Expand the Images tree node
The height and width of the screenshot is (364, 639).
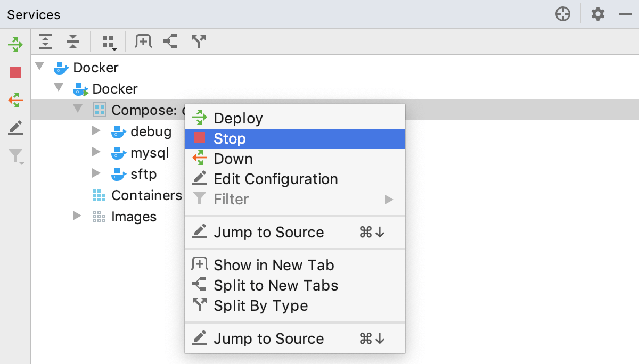click(77, 216)
